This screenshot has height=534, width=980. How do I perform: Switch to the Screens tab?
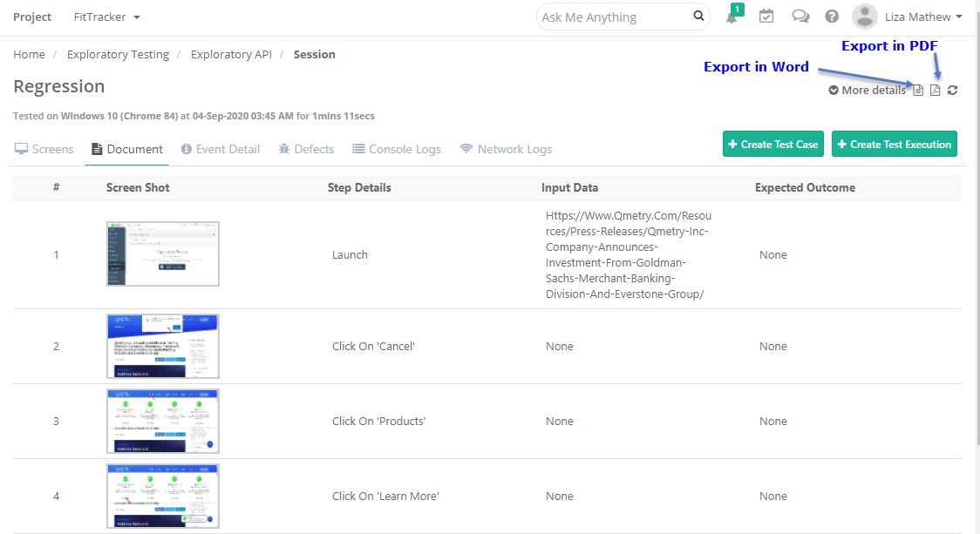[44, 149]
